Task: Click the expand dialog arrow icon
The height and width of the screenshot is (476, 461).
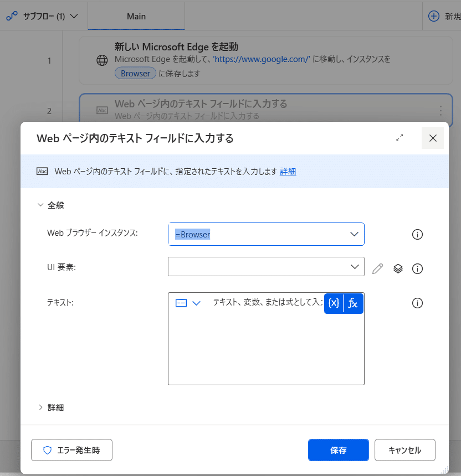Action: coord(399,138)
